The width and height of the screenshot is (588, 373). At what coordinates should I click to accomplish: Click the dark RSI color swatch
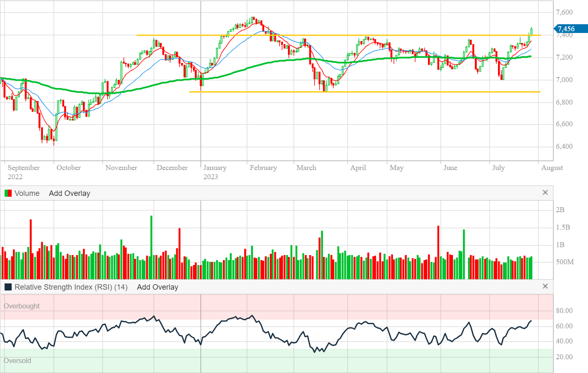click(8, 287)
